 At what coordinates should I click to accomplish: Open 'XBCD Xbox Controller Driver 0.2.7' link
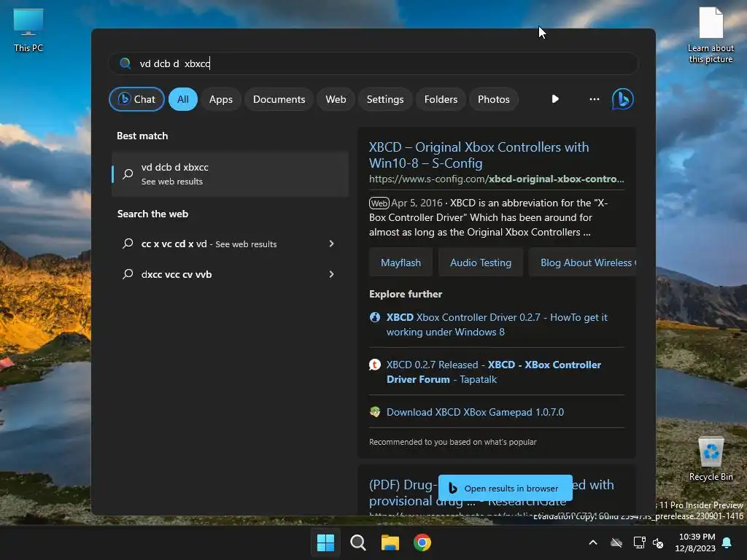click(497, 324)
